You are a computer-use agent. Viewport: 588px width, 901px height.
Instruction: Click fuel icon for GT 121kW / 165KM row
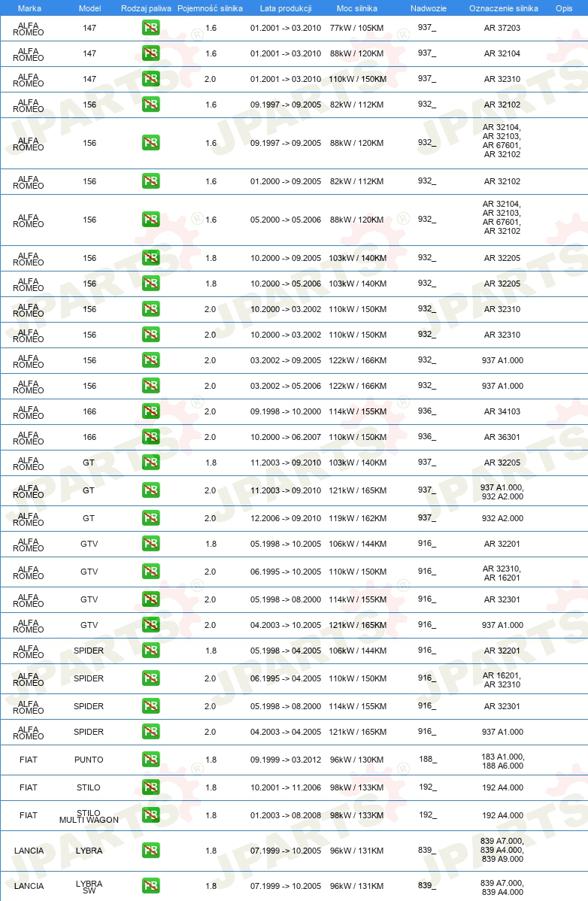pyautogui.click(x=151, y=490)
